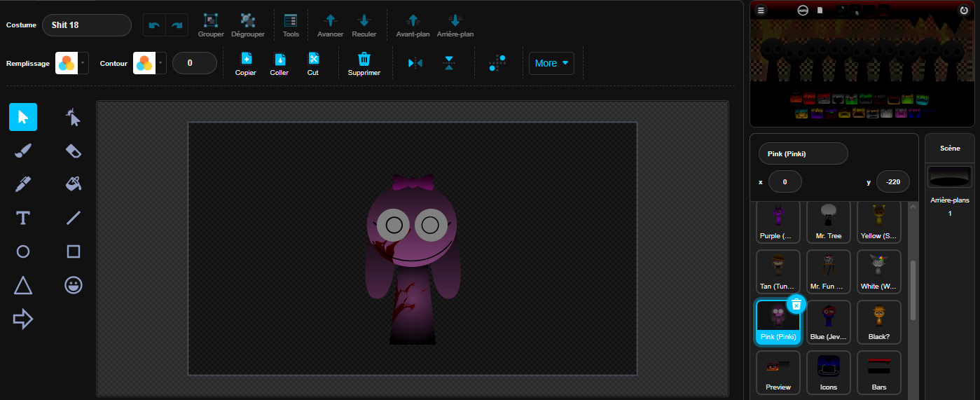Select the Line tool
This screenshot has height=400, width=980.
pos(73,218)
